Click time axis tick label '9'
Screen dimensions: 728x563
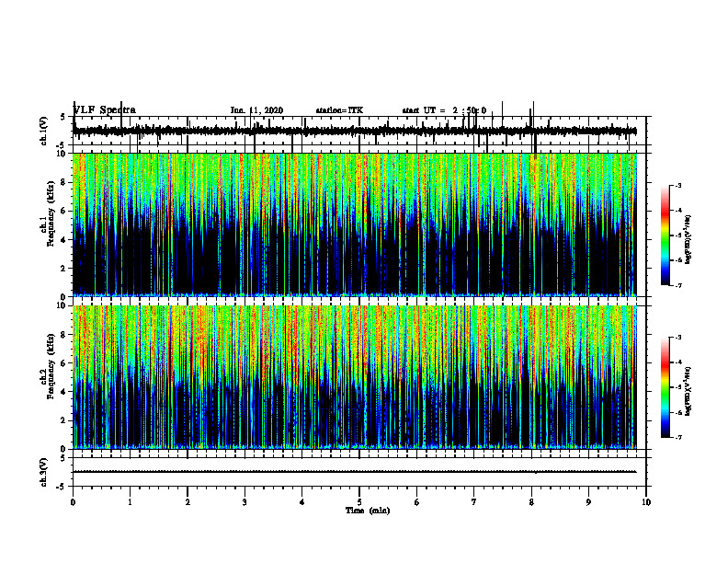point(588,502)
